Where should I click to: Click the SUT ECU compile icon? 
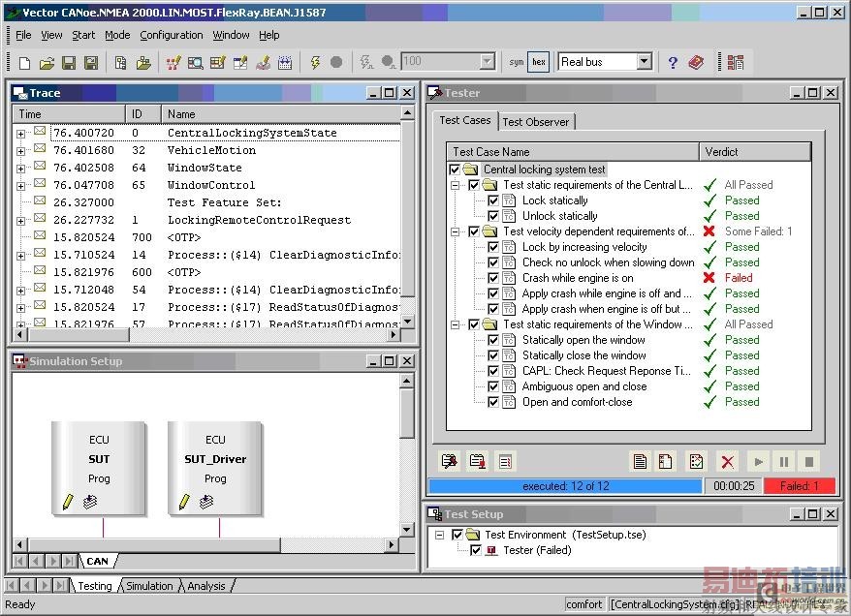90,502
